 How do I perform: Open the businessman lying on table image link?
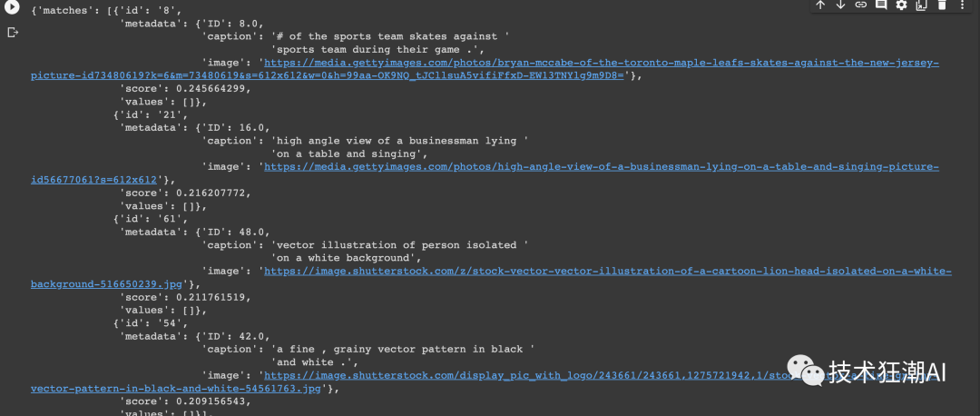pyautogui.click(x=601, y=167)
